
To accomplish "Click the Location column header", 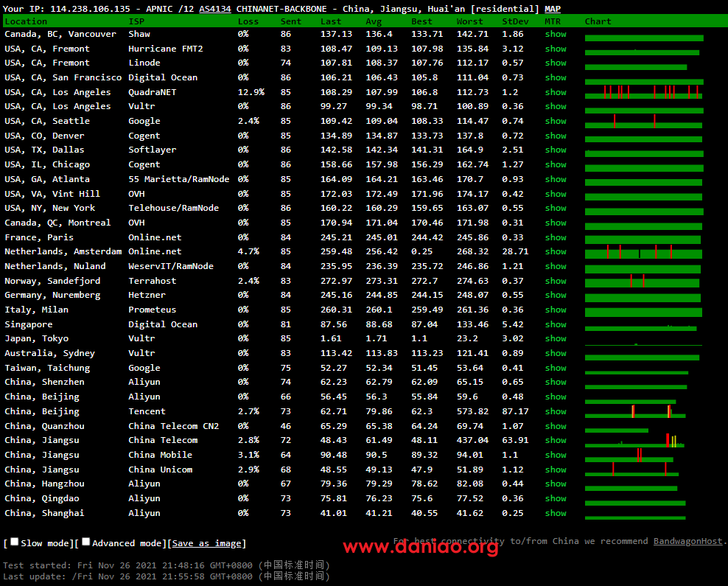I will coord(26,21).
